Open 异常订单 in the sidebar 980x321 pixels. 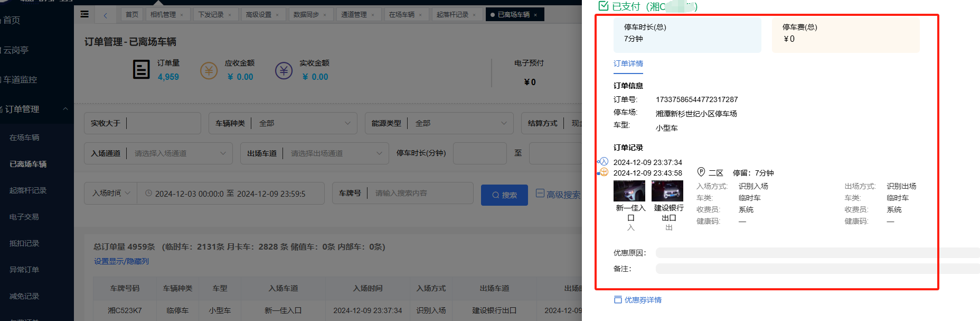coord(24,270)
